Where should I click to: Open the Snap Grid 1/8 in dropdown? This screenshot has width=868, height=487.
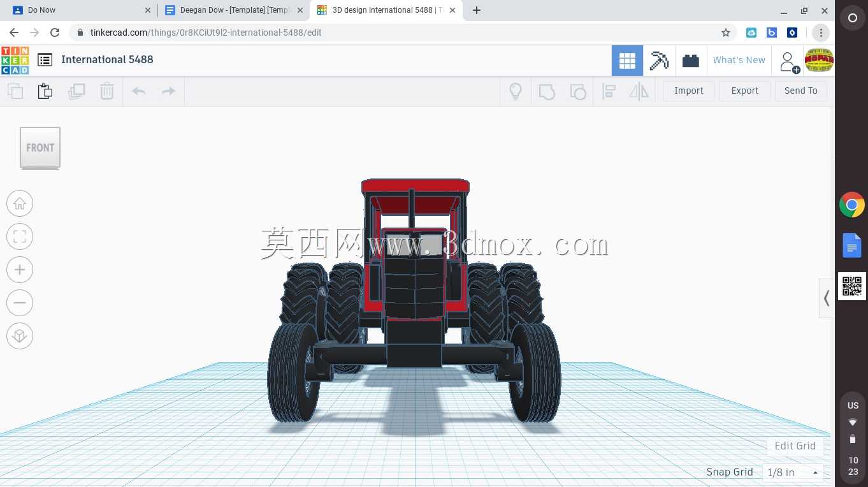point(793,472)
